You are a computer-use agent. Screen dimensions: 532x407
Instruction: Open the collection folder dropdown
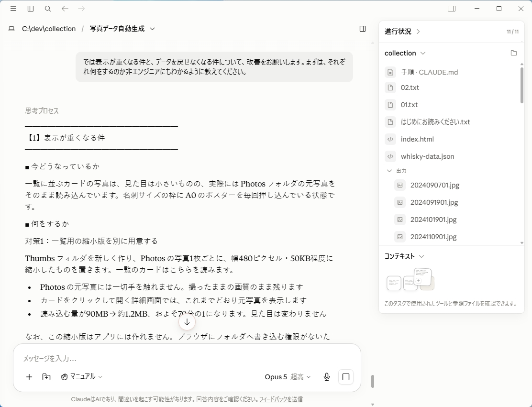[x=423, y=53]
